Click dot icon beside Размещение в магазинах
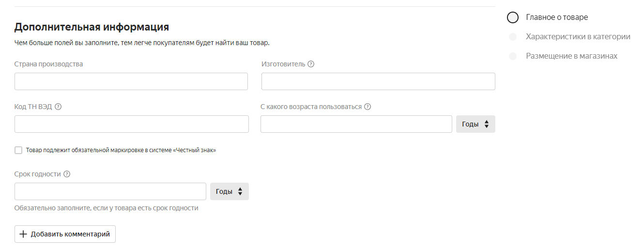Viewport: 644px width, 251px height. (x=513, y=56)
